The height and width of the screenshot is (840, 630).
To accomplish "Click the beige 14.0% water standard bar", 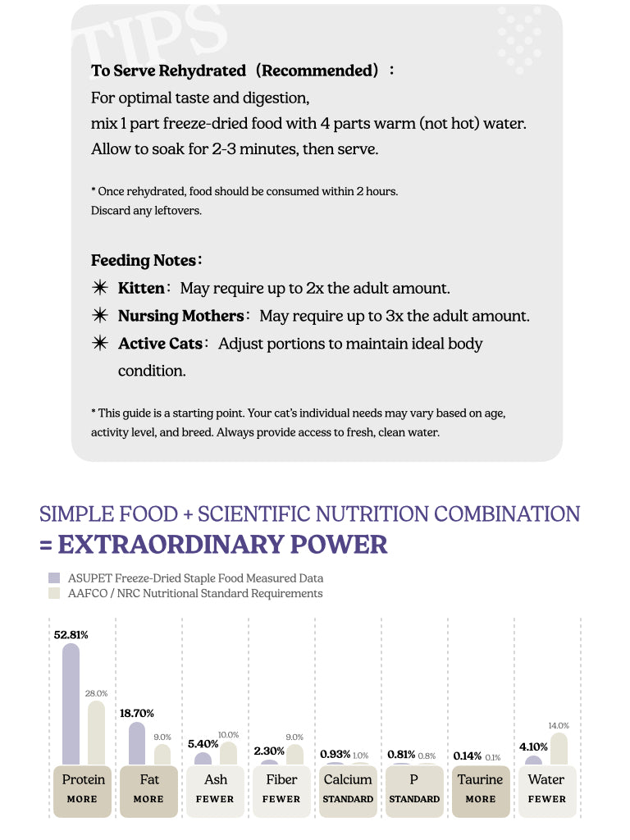I will tap(558, 749).
